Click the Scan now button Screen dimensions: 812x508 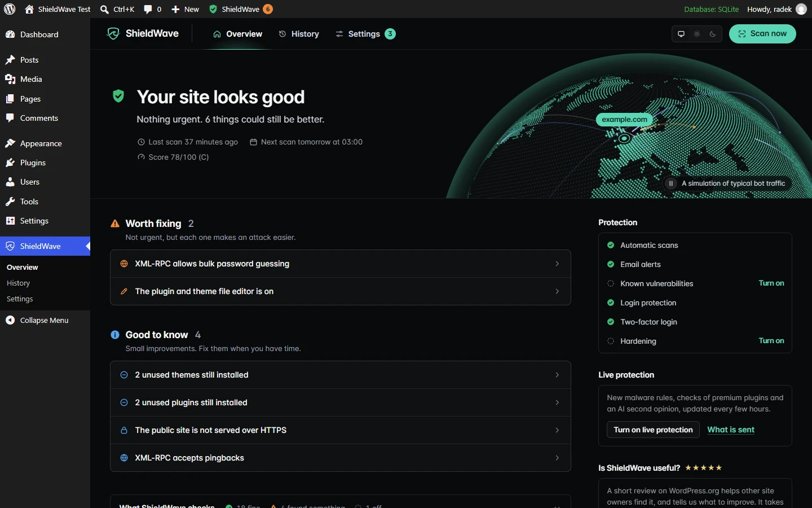tap(762, 34)
